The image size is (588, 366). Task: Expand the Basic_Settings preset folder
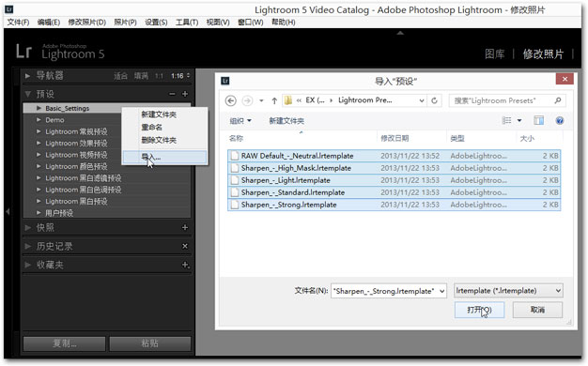(x=39, y=108)
